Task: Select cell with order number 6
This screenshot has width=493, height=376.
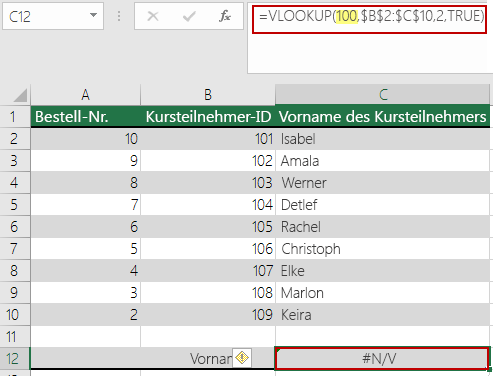Action: coord(86,227)
